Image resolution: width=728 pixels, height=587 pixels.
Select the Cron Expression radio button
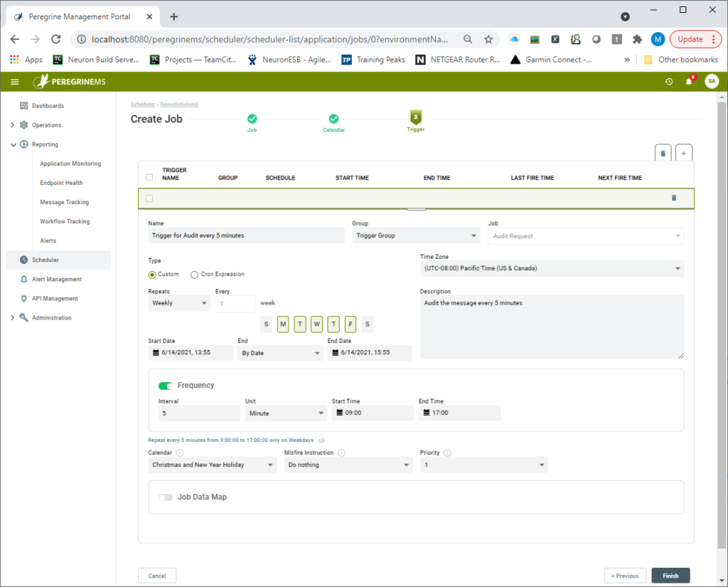[194, 274]
